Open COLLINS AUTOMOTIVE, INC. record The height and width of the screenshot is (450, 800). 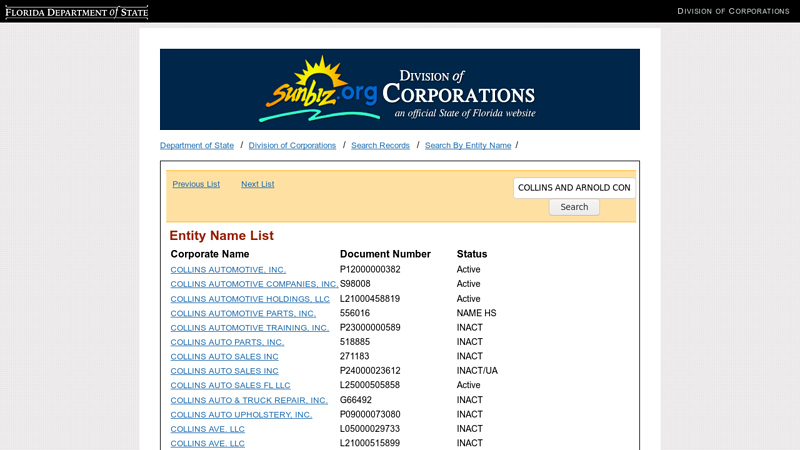click(228, 269)
